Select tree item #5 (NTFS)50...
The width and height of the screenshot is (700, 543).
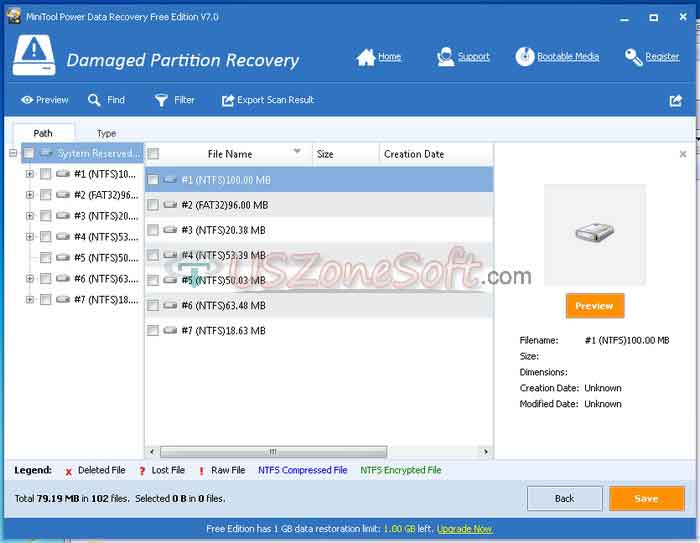click(x=106, y=258)
